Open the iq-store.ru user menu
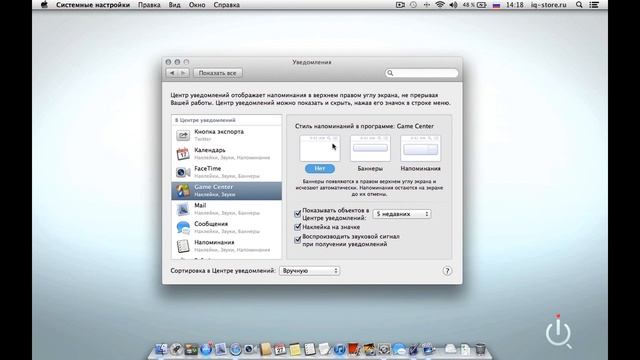The image size is (640, 360). pos(549,5)
